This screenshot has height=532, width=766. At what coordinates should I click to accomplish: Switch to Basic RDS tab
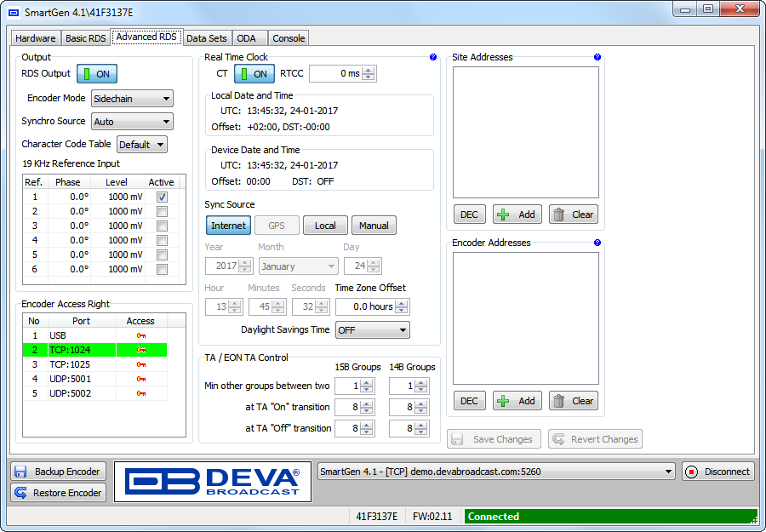tap(85, 38)
